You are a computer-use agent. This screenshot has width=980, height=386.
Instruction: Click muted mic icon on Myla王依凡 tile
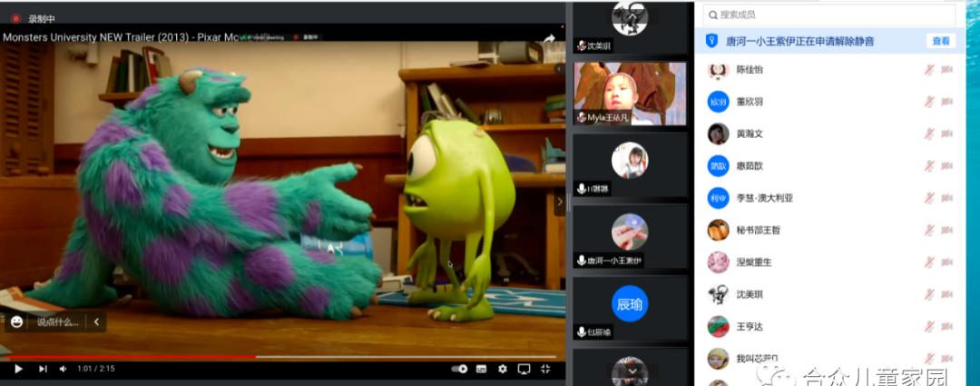pyautogui.click(x=582, y=117)
